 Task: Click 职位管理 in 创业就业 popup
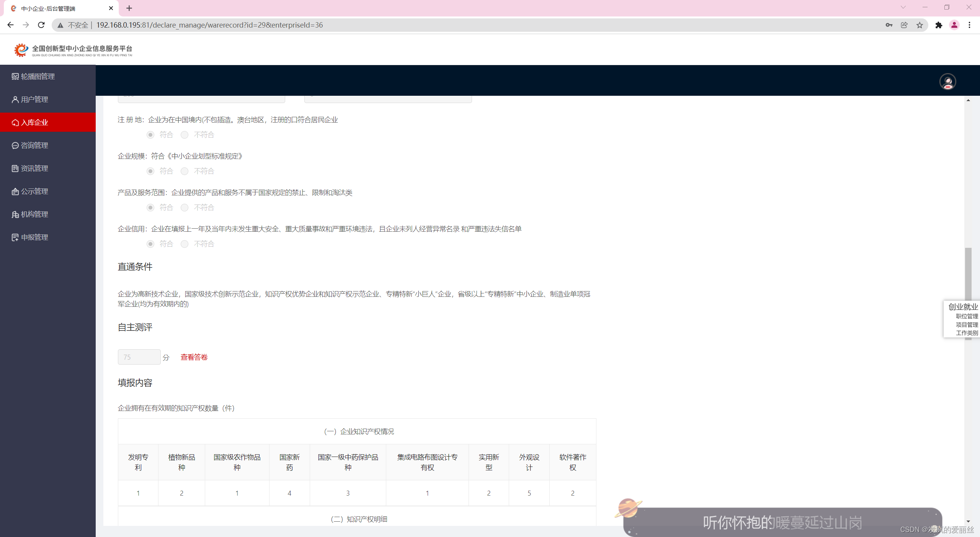(967, 316)
